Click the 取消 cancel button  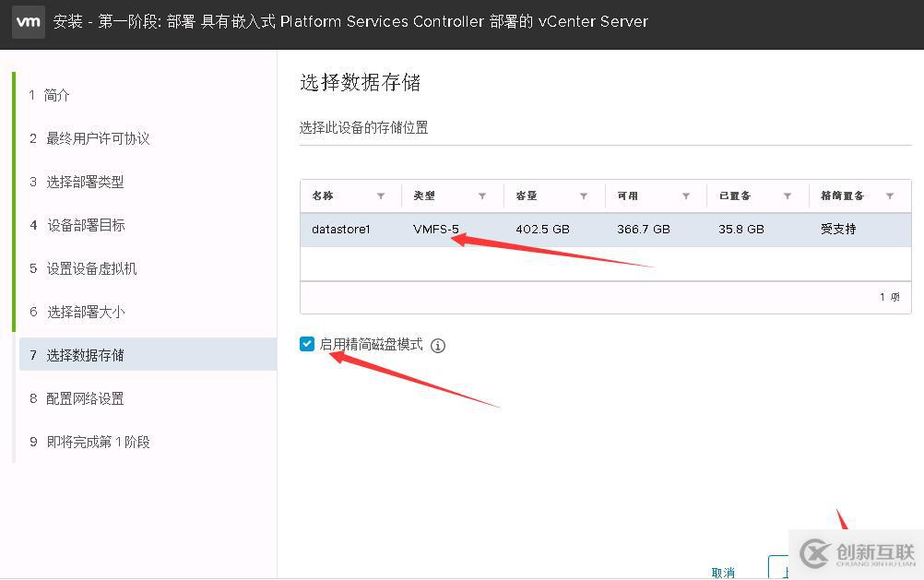click(722, 572)
